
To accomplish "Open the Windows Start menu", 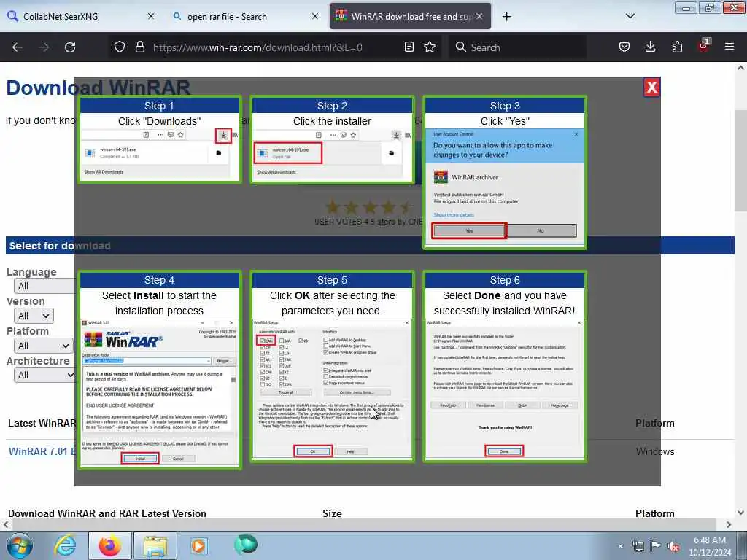I will click(x=19, y=545).
